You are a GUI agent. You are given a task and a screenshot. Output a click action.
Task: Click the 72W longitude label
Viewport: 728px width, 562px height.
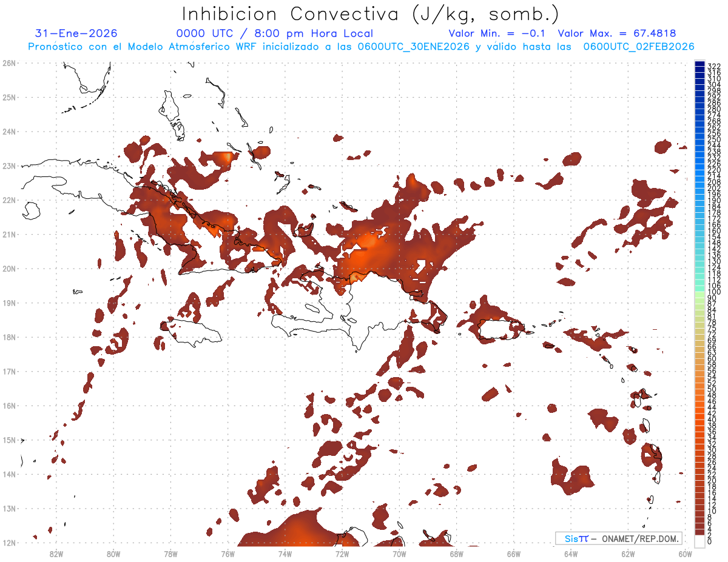(342, 554)
